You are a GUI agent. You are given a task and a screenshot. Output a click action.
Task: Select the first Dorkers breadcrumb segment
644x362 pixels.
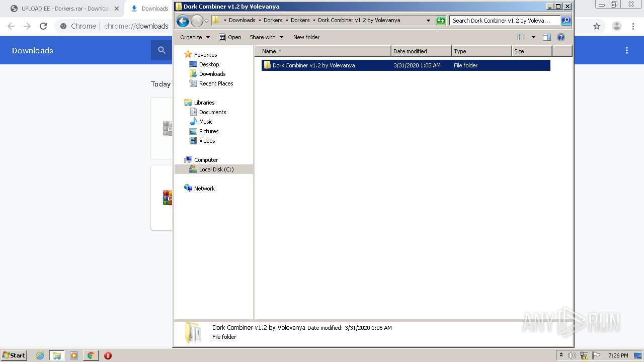[273, 20]
